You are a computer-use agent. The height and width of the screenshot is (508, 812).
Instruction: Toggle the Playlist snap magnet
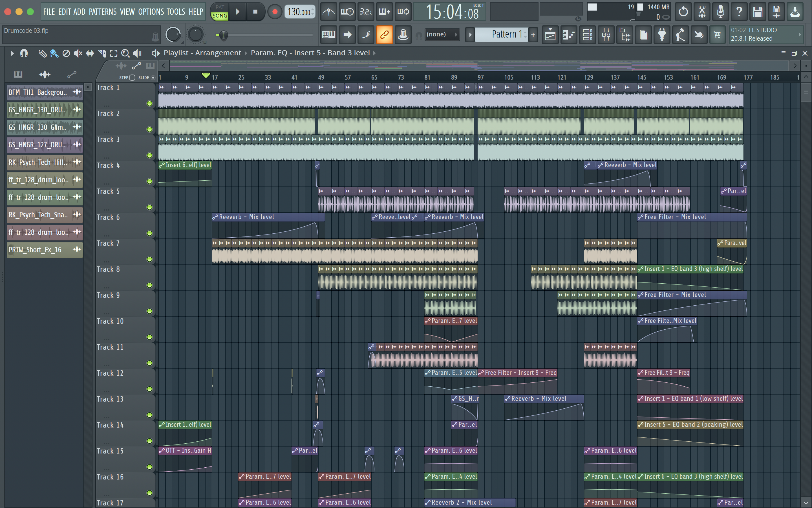24,53
